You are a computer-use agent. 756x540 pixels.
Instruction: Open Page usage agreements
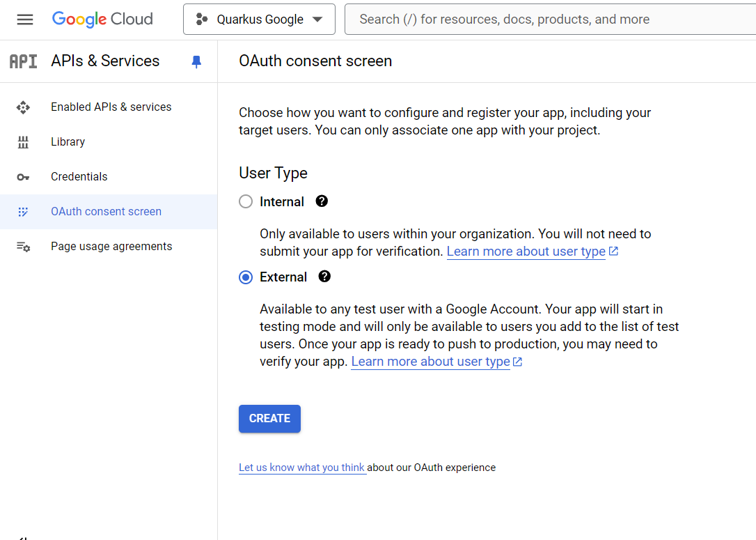click(109, 246)
